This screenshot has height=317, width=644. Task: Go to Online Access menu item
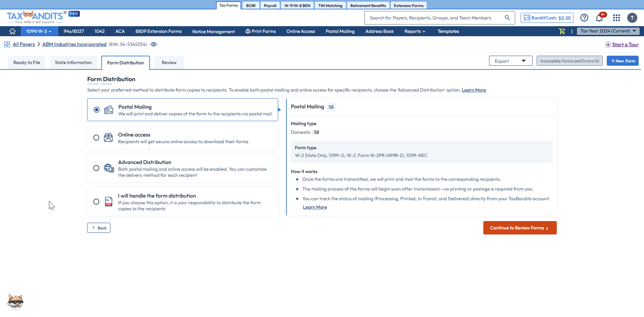pyautogui.click(x=301, y=31)
